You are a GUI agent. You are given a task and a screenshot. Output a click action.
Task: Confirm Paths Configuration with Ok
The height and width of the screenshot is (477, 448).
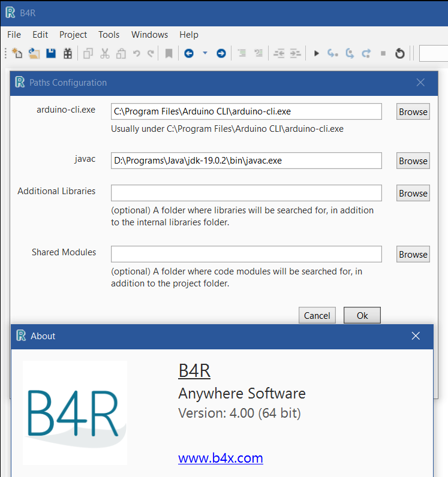[x=362, y=315]
